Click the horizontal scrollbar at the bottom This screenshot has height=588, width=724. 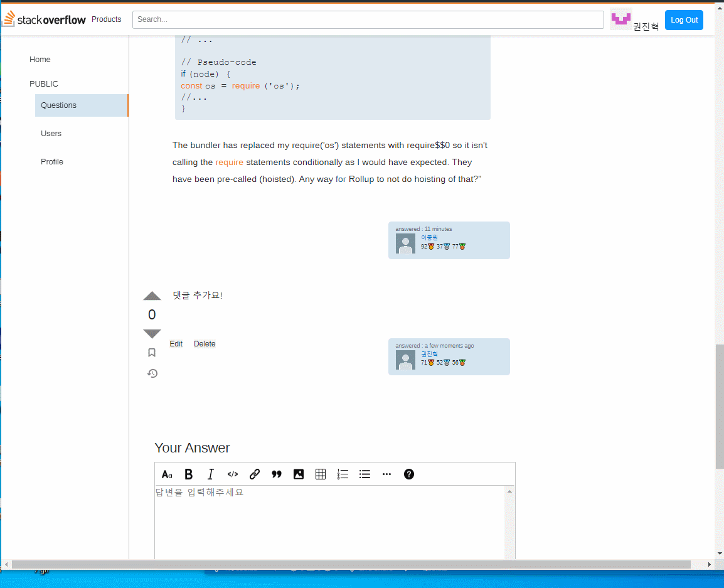pos(351,564)
